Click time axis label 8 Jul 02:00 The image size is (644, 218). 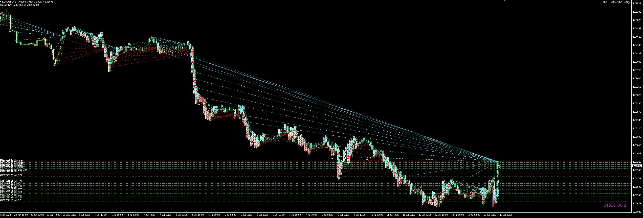click(x=327, y=215)
